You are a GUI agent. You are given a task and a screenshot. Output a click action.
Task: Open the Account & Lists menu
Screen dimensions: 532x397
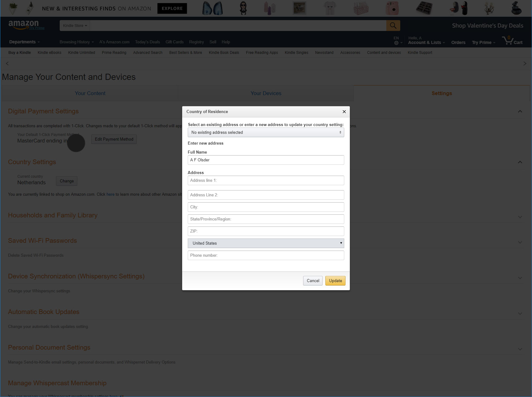pos(426,42)
